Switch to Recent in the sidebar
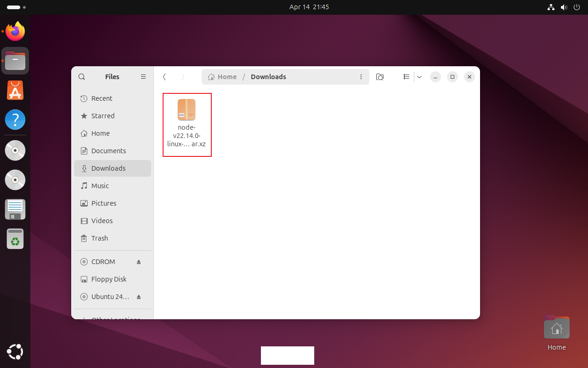Image resolution: width=588 pixels, height=368 pixels. pos(102,98)
